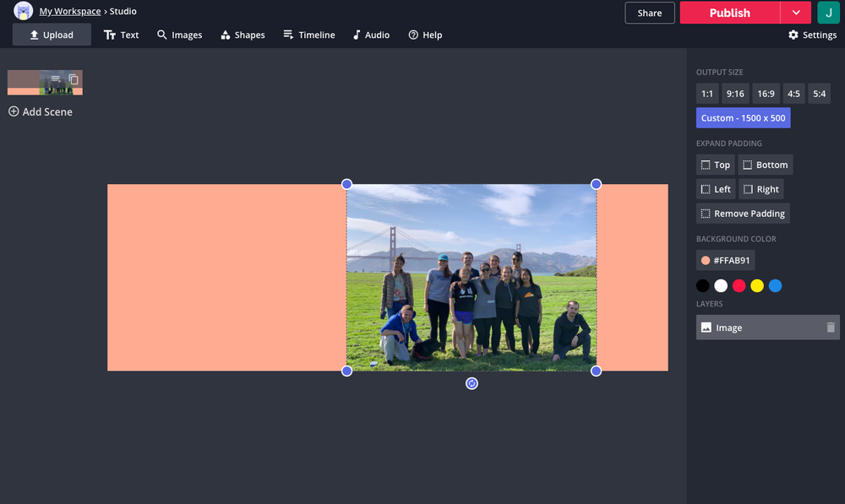Viewport: 845px width, 504px height.
Task: Select the 16:9 output size
Action: pos(765,93)
